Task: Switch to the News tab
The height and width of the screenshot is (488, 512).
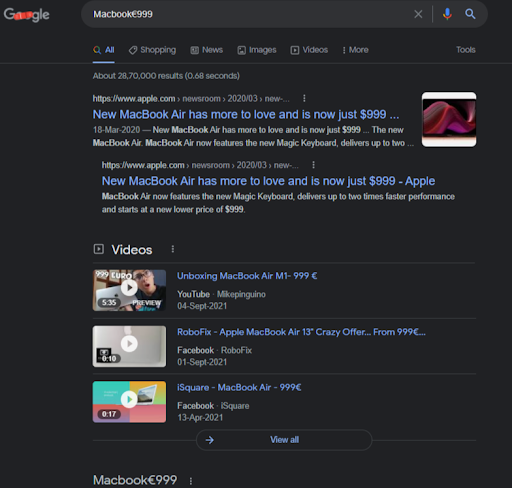Action: pyautogui.click(x=206, y=50)
